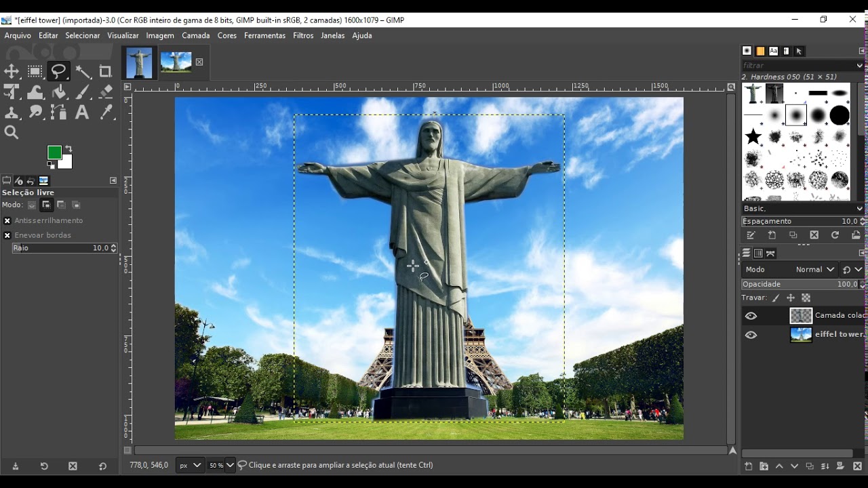This screenshot has width=868, height=488.
Task: Switch to Undo History tab
Action: tap(31, 181)
